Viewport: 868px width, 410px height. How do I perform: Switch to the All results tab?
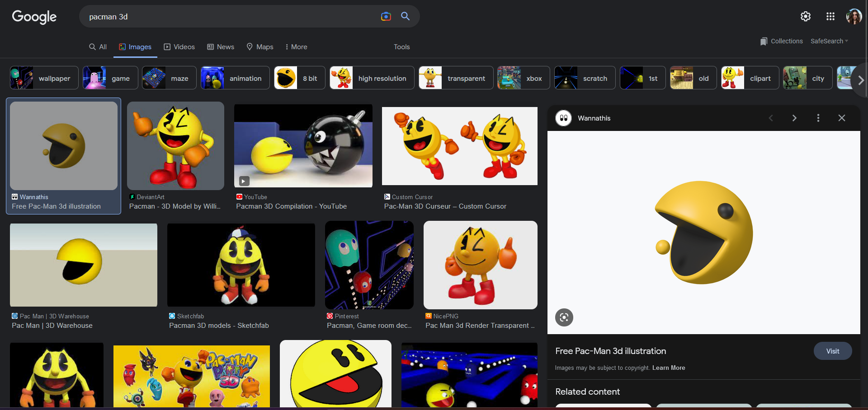click(x=98, y=47)
